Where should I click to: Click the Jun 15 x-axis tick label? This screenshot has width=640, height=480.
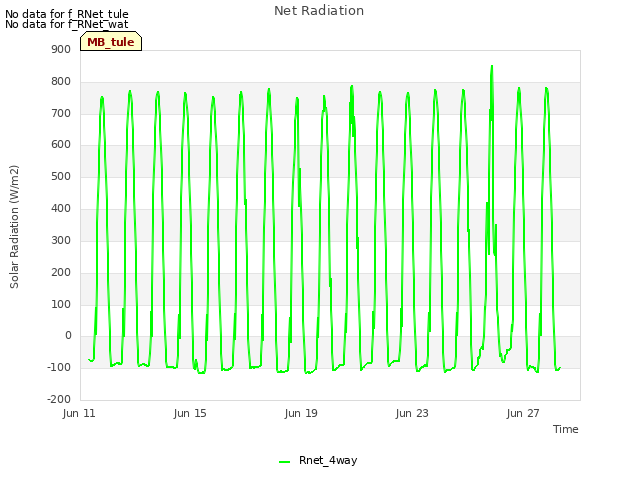tap(190, 413)
